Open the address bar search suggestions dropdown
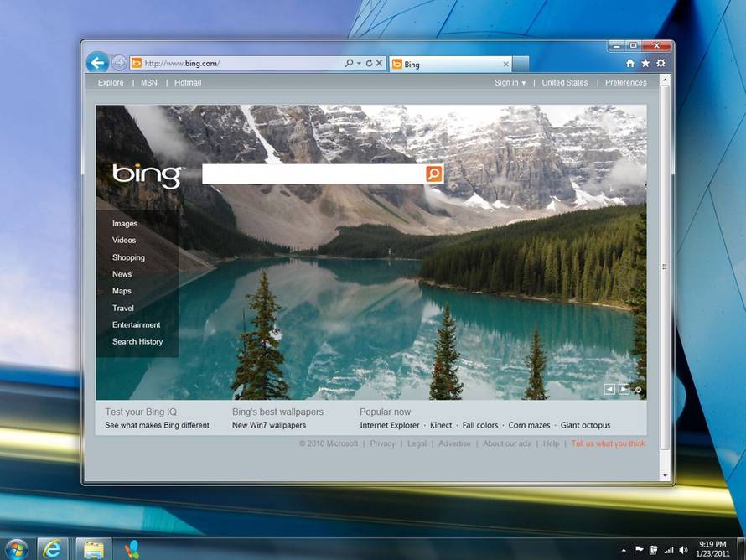This screenshot has width=746, height=560. 357,63
